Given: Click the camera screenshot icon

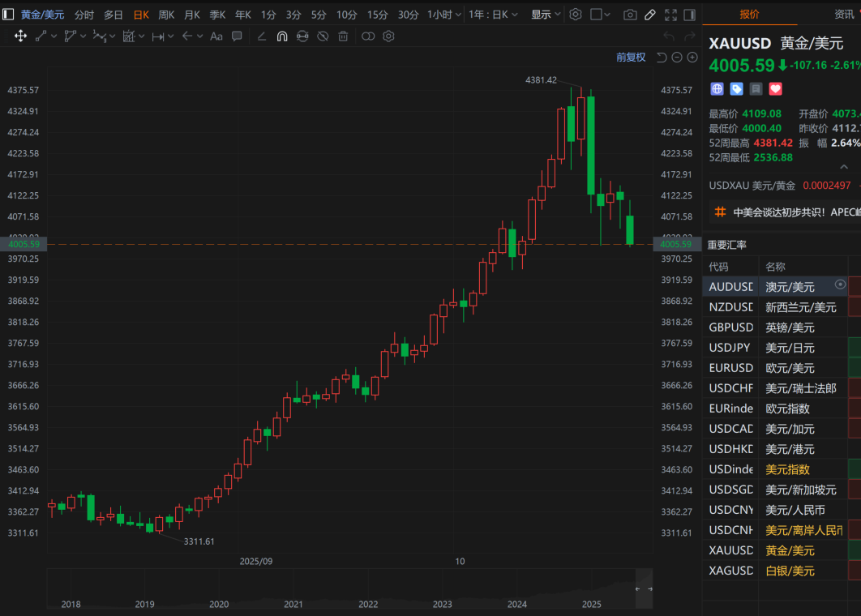Looking at the screenshot, I should pyautogui.click(x=630, y=15).
